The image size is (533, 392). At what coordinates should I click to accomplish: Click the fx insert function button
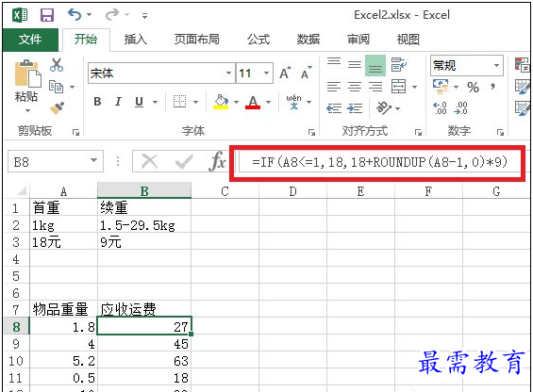point(218,161)
